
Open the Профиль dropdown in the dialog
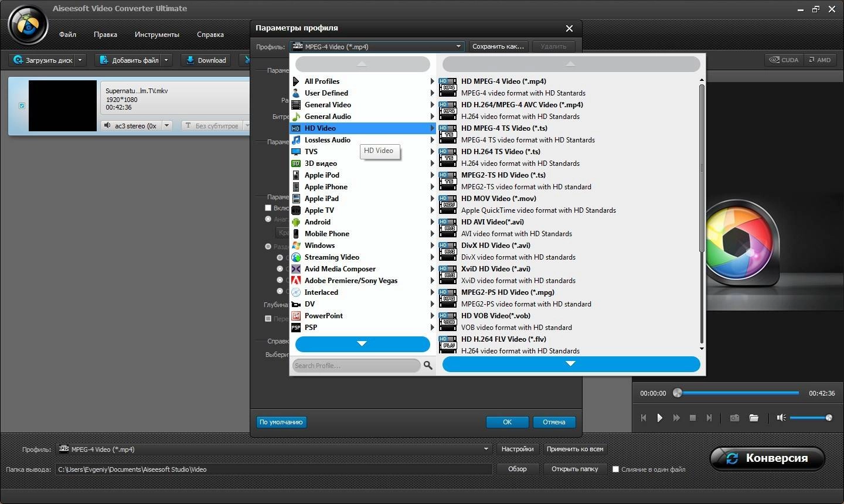377,47
